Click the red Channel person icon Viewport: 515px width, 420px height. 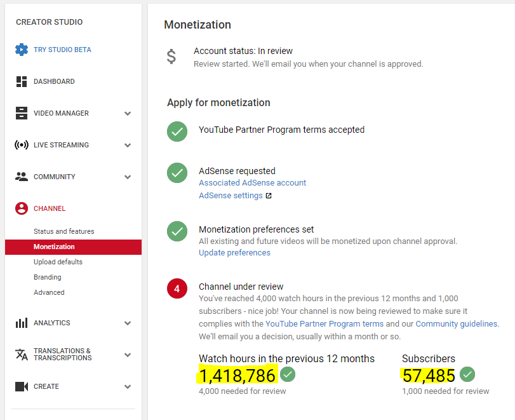(22, 208)
